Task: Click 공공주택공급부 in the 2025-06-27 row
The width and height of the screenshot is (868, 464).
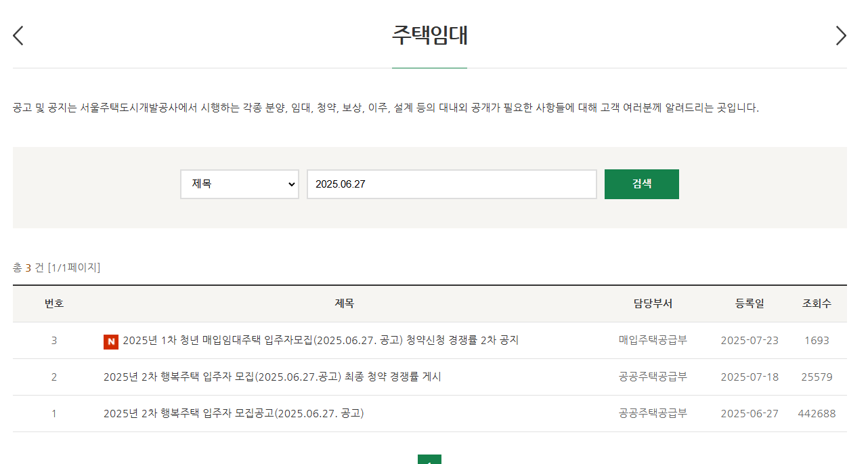Action: tap(653, 413)
